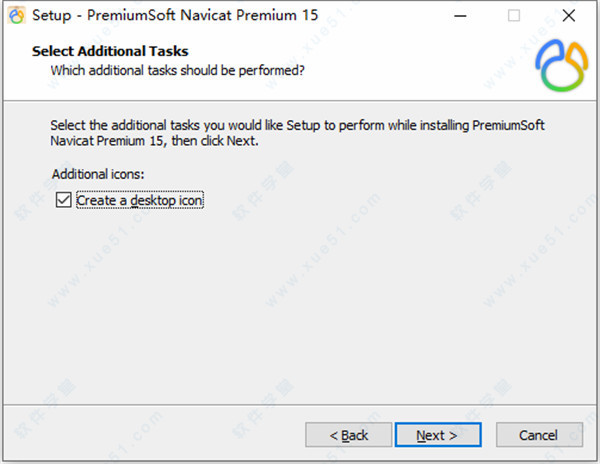
Task: Click the 'Create a desktop icon' label text
Action: click(x=140, y=200)
